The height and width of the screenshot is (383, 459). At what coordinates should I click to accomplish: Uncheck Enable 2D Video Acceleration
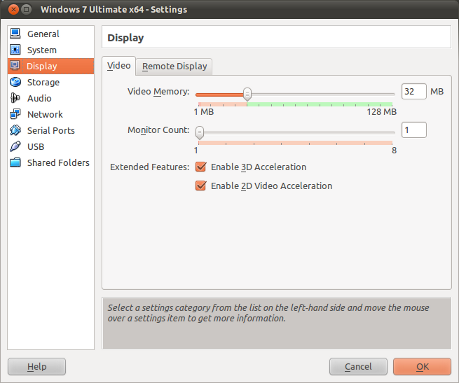pyautogui.click(x=201, y=186)
